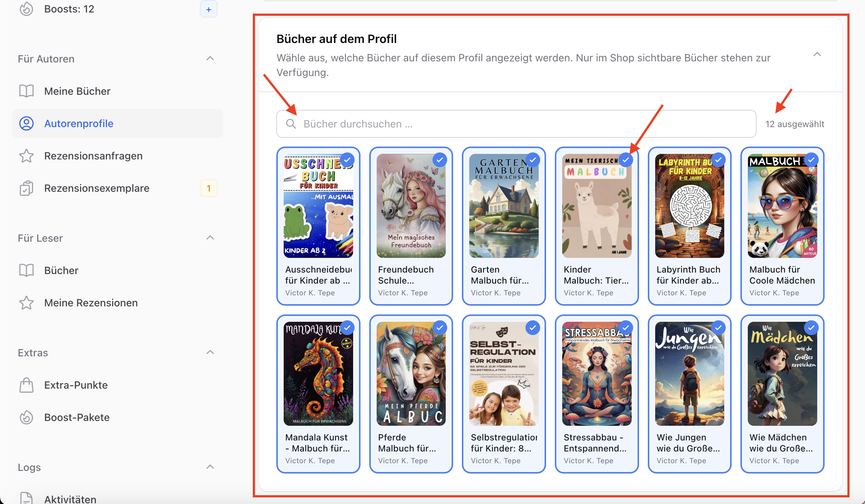Deselect the Labyrinth Buch checkmark

click(x=718, y=160)
